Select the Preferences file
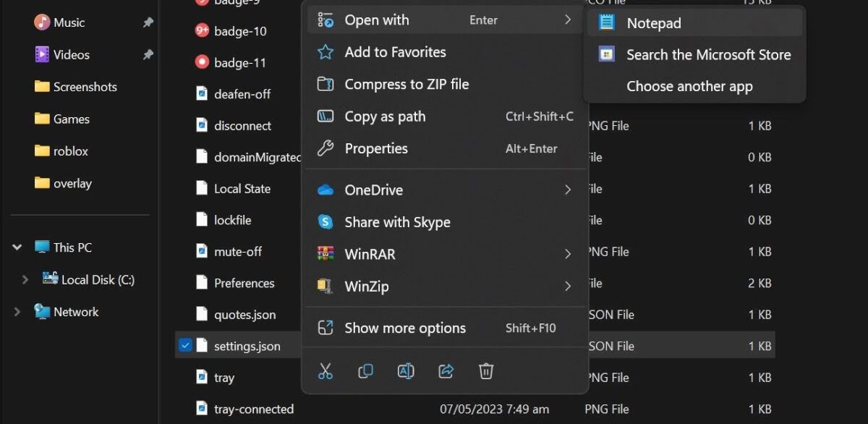The width and height of the screenshot is (868, 424). tap(244, 283)
